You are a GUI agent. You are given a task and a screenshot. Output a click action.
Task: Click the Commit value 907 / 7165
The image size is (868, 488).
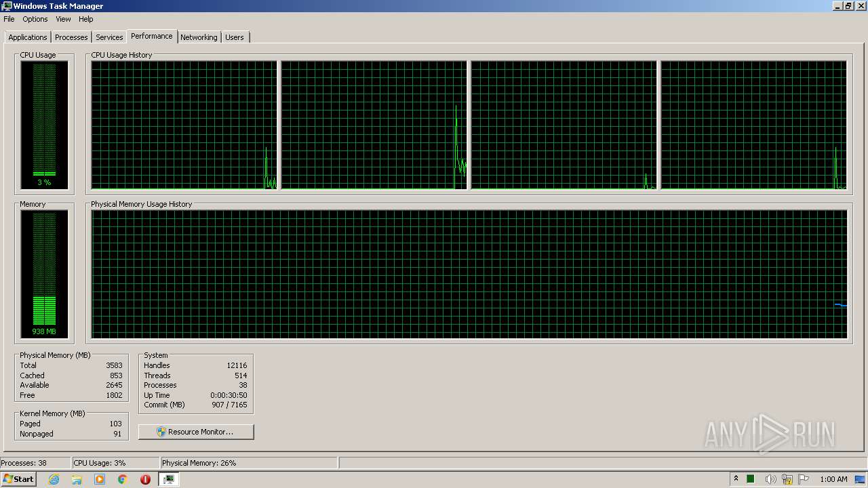click(229, 405)
